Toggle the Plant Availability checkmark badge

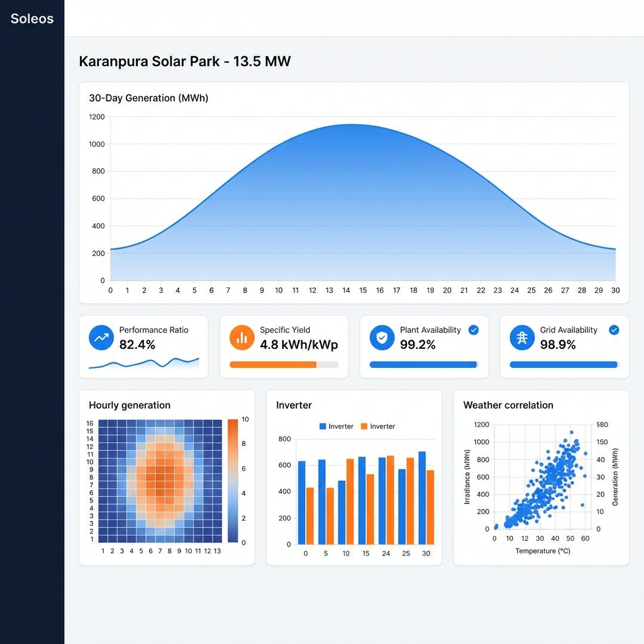(474, 330)
